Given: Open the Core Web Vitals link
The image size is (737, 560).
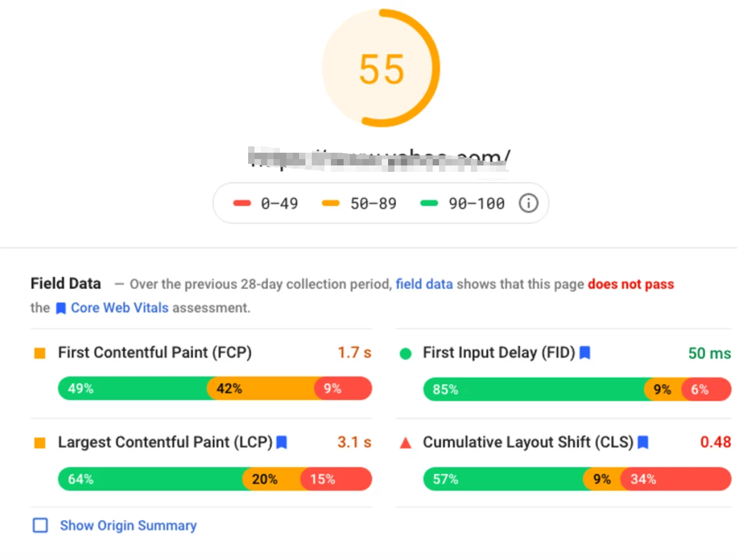Looking at the screenshot, I should pyautogui.click(x=119, y=308).
